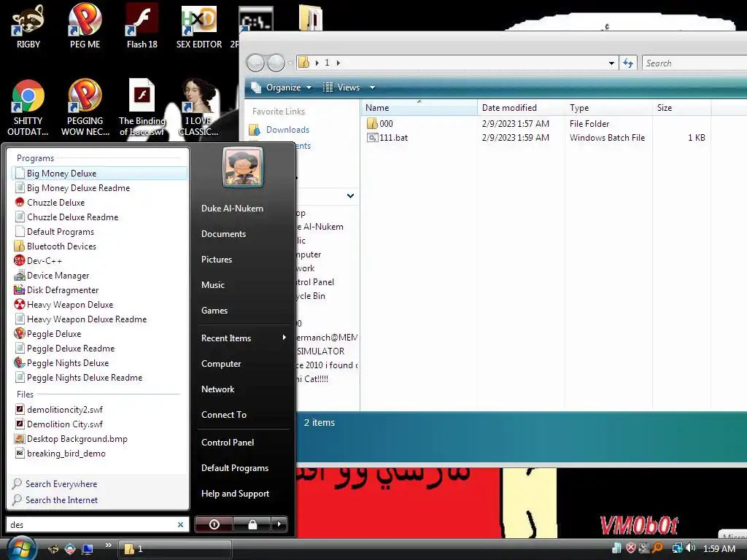The image size is (747, 560).
Task: Open the Organize dropdown arrow
Action: coord(309,87)
